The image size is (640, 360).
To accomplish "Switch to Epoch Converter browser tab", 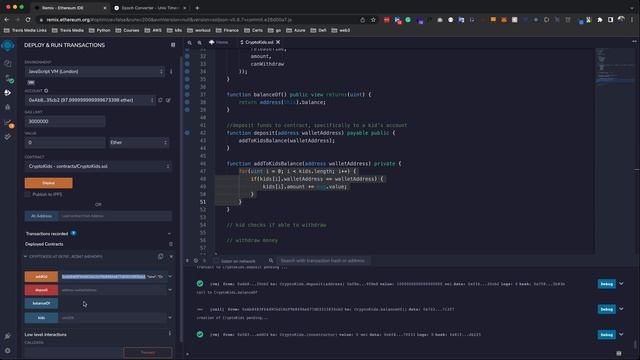I will 149,8.
